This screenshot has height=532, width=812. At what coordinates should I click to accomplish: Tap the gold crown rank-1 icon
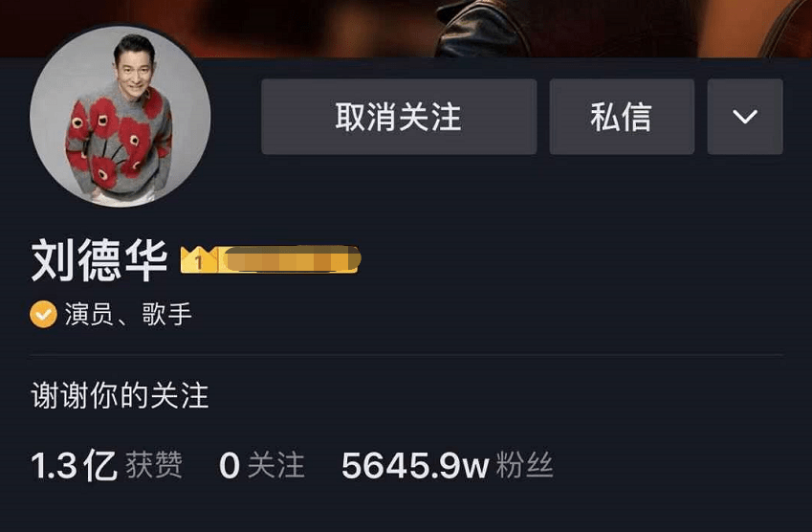[199, 260]
